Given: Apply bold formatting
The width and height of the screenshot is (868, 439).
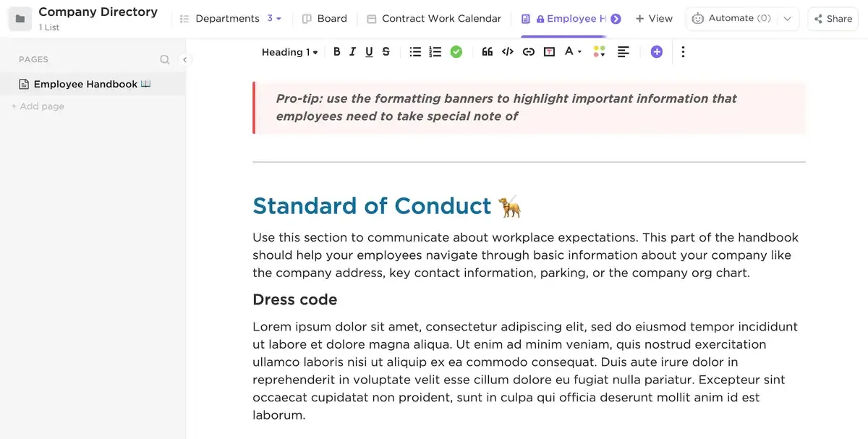Looking at the screenshot, I should click(x=336, y=51).
